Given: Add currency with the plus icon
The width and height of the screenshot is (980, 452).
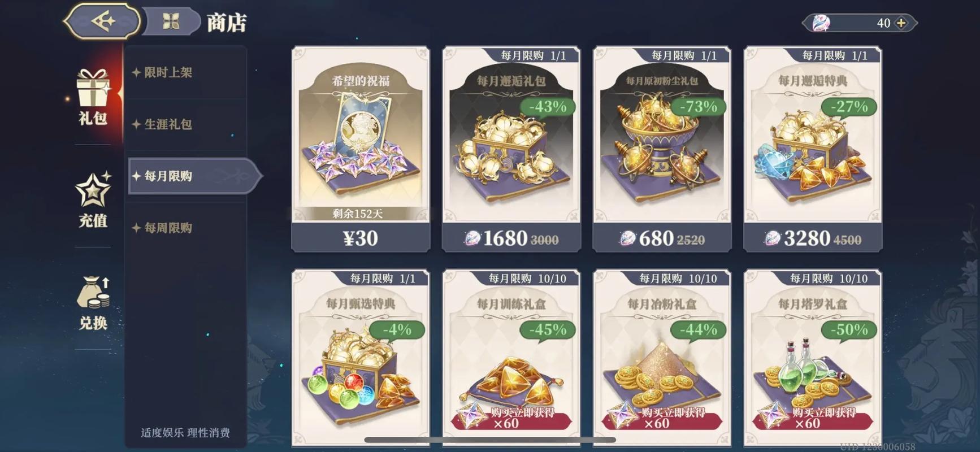Looking at the screenshot, I should pos(901,23).
